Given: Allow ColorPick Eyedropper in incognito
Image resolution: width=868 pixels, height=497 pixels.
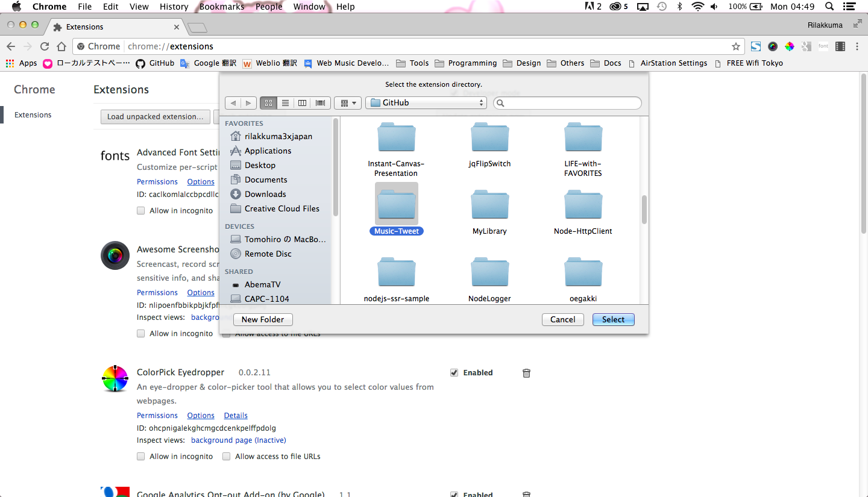Looking at the screenshot, I should (x=140, y=457).
